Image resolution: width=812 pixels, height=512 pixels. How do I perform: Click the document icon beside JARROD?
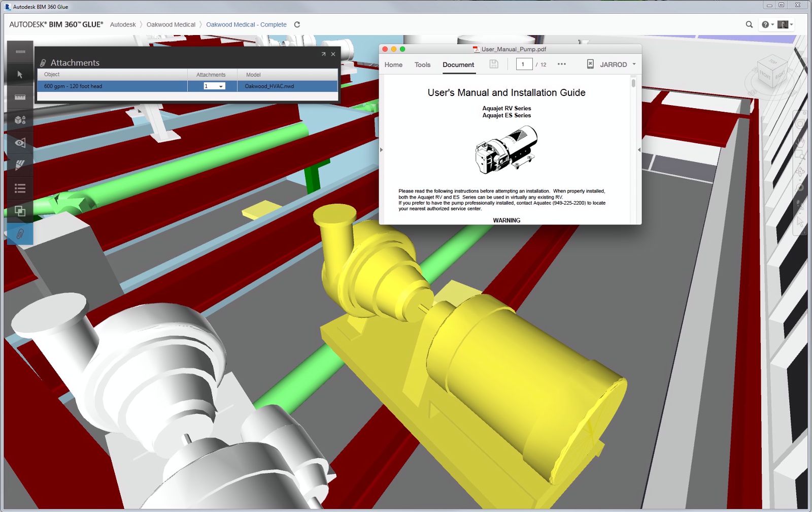click(590, 64)
